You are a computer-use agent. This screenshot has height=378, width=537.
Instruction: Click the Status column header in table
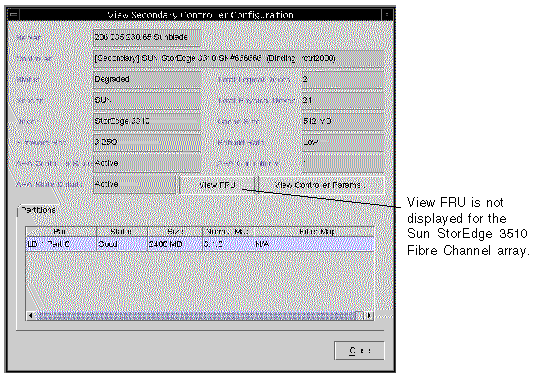point(122,232)
